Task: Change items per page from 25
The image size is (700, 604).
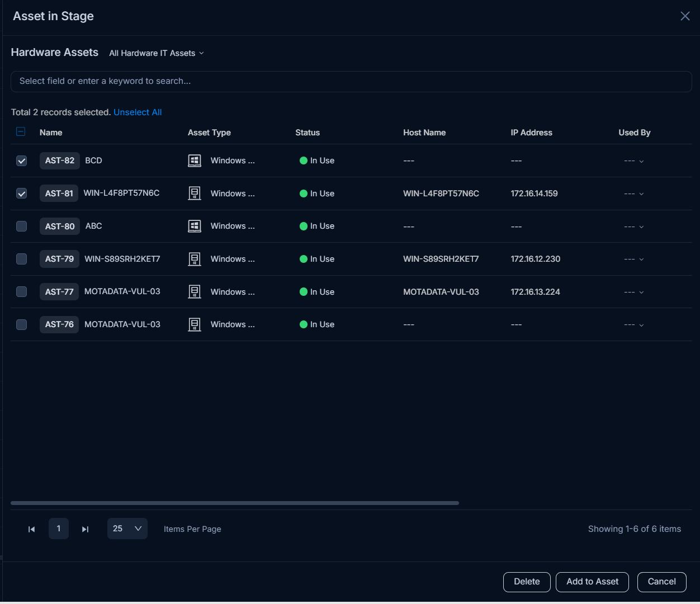Action: click(127, 528)
